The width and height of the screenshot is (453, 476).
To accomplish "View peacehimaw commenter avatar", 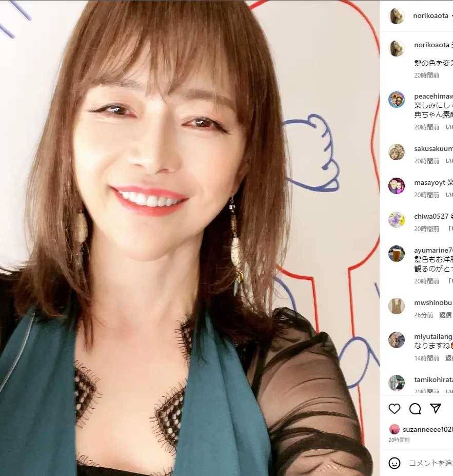I will tap(397, 99).
